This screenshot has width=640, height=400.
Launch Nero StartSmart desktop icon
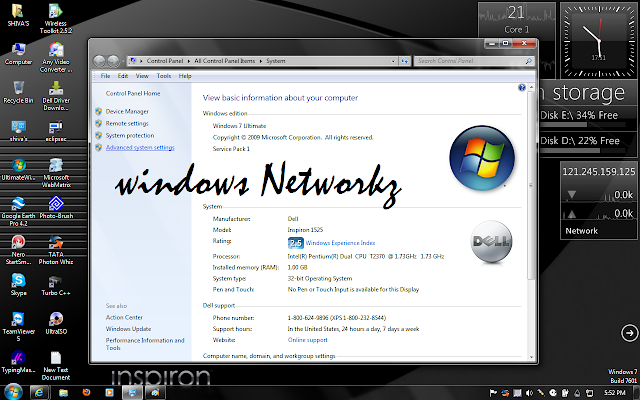click(x=18, y=250)
